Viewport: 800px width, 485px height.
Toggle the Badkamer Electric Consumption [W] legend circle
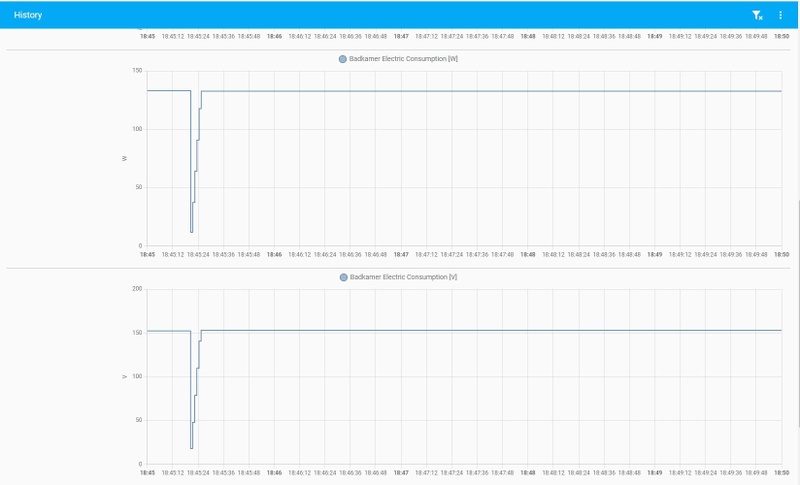[x=343, y=59]
